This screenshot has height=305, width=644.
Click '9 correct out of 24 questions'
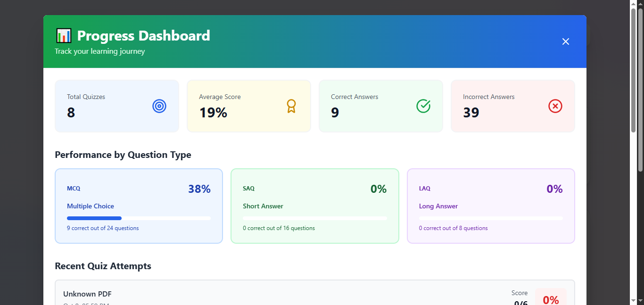tap(103, 228)
